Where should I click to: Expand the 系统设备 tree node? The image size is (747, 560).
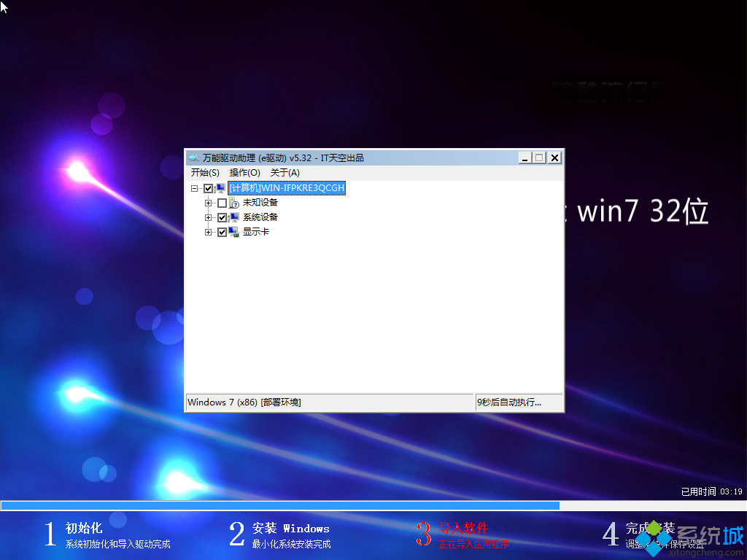click(208, 217)
